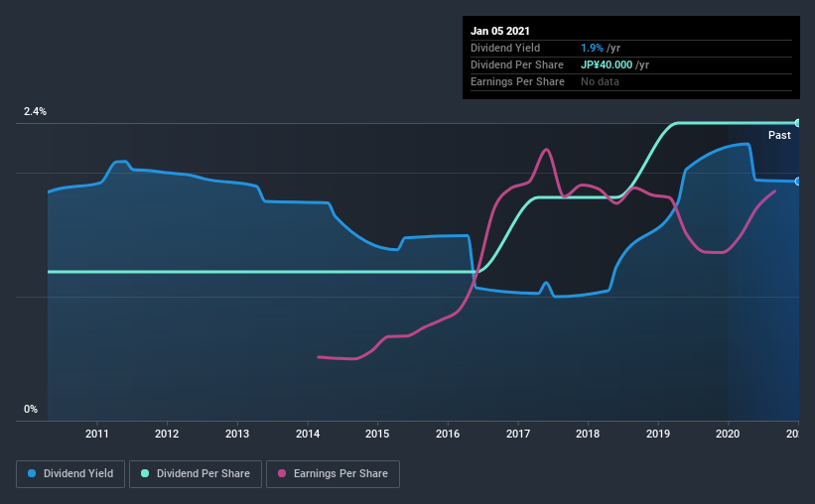The image size is (815, 504).
Task: Click the 1.9% dividend yield value
Action: pyautogui.click(x=592, y=49)
